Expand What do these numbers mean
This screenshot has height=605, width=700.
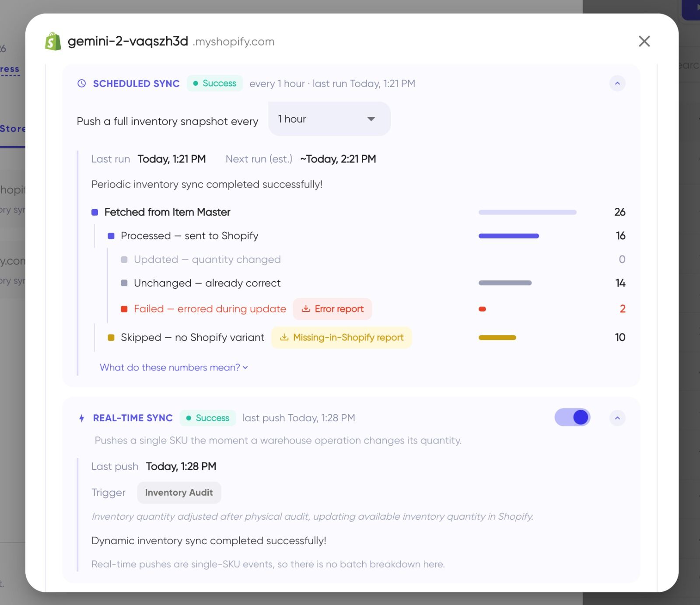tap(174, 367)
